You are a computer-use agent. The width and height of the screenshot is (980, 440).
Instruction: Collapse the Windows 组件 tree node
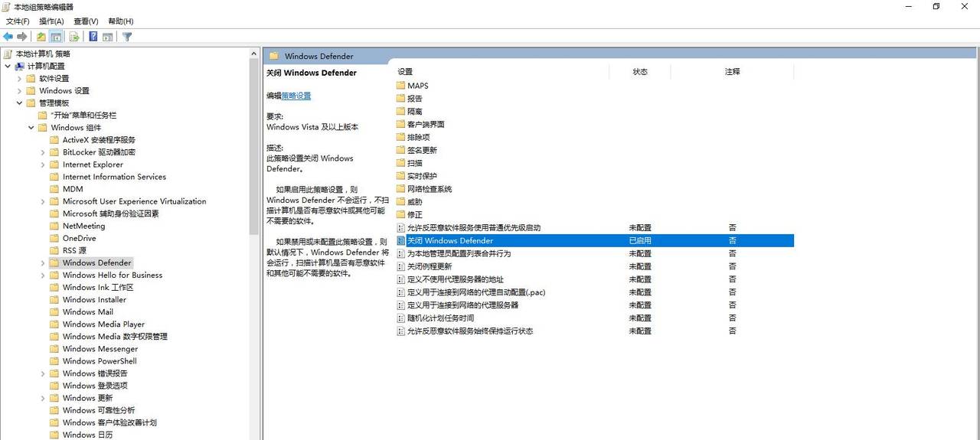click(31, 128)
